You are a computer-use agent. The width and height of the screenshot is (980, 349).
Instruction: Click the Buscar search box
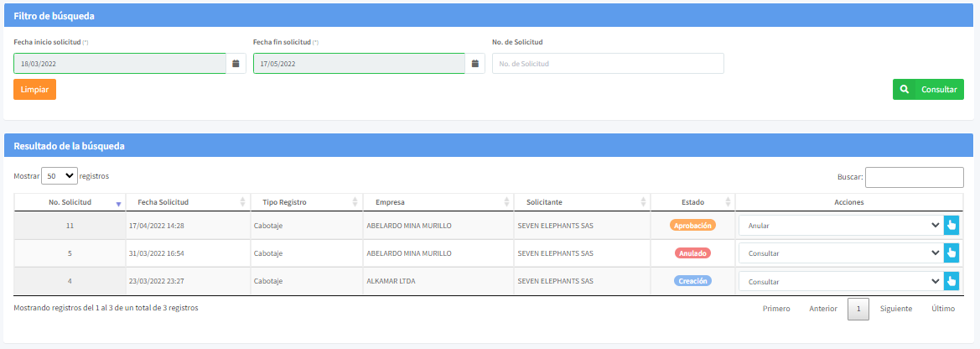(914, 177)
